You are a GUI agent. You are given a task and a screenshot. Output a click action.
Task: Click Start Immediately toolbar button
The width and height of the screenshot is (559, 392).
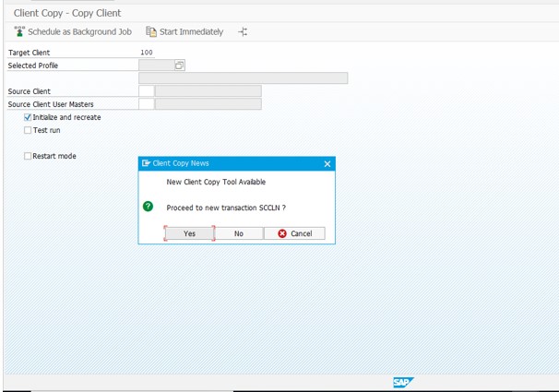click(x=184, y=31)
